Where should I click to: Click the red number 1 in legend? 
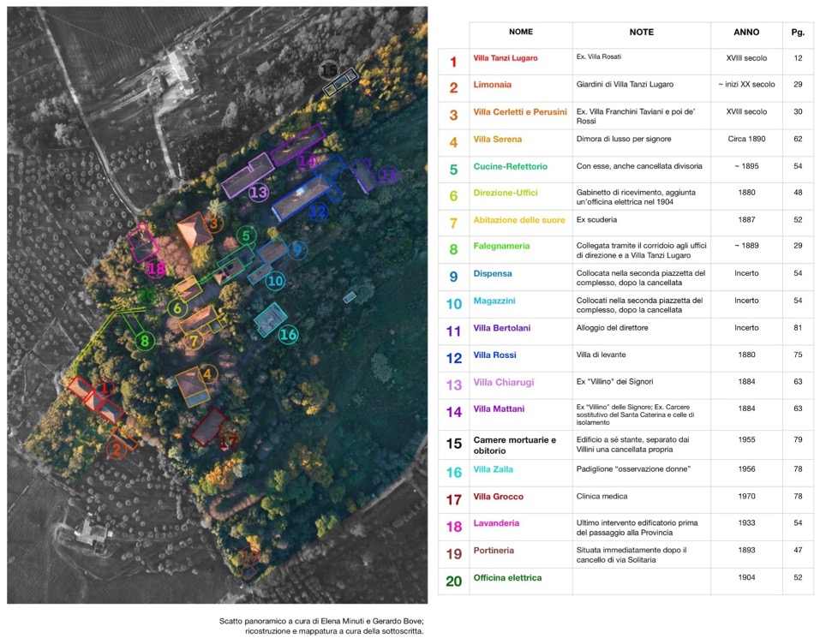tap(453, 63)
